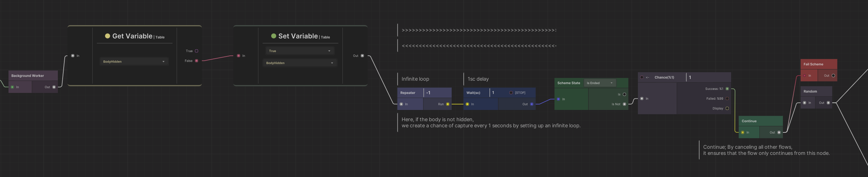Click the Out port of Random node
Image resolution: width=868 pixels, height=177 pixels.
(828, 103)
